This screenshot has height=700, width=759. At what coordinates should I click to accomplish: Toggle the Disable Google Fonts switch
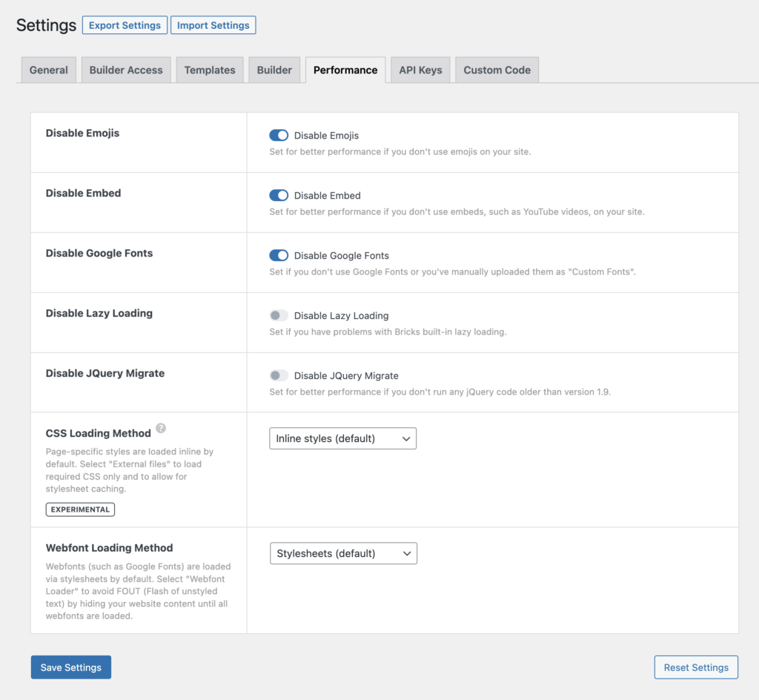pyautogui.click(x=279, y=256)
